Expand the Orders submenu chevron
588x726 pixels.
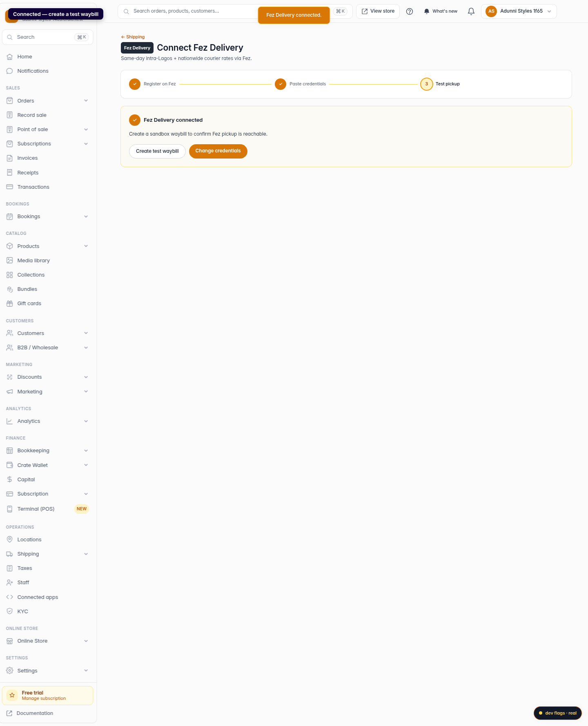point(86,101)
